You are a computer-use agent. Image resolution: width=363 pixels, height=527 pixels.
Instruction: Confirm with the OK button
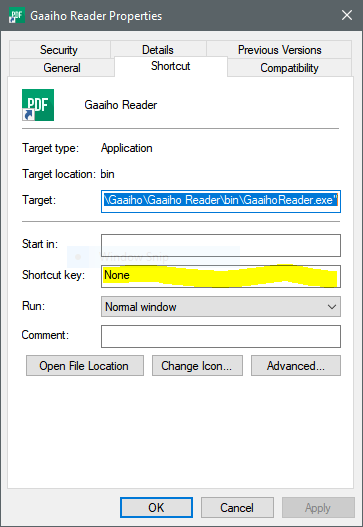click(156, 507)
